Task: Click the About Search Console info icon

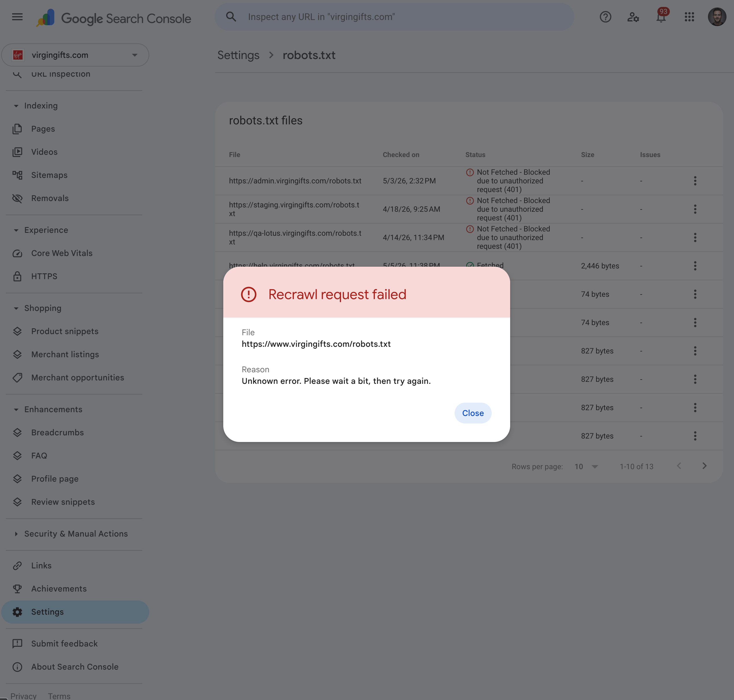Action: pos(18,667)
